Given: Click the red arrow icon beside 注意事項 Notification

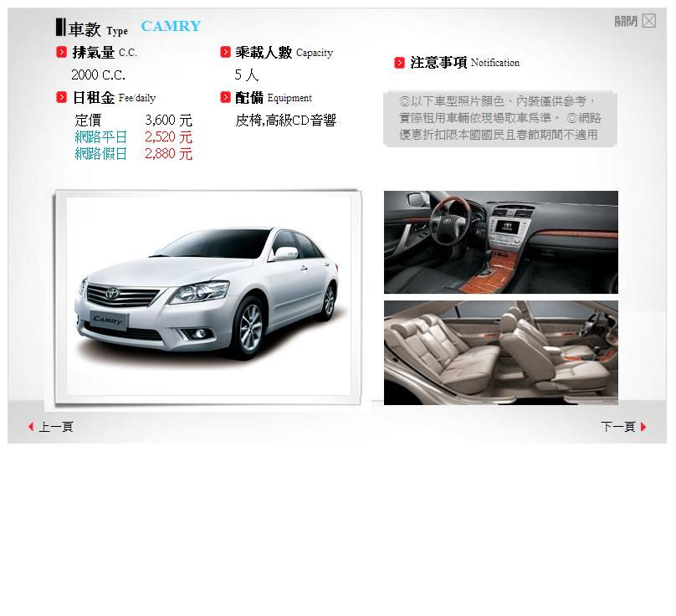Looking at the screenshot, I should click(400, 62).
